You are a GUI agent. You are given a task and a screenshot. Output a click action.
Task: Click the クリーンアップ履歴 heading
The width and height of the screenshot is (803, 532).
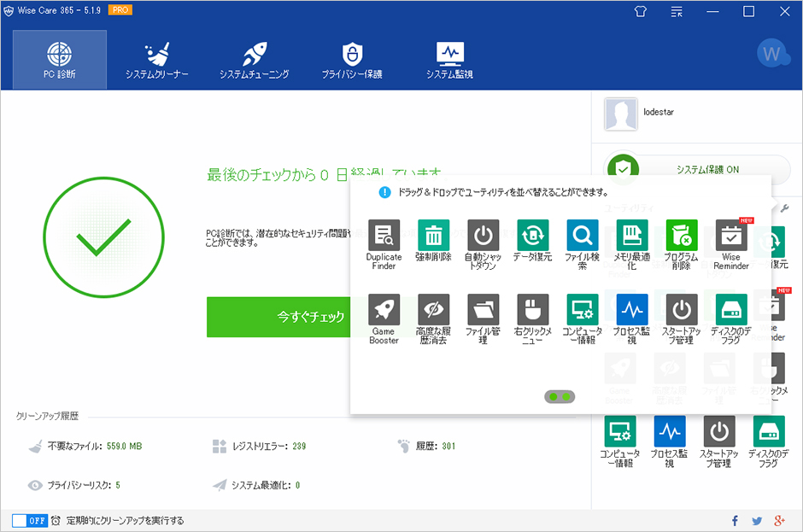(x=47, y=416)
